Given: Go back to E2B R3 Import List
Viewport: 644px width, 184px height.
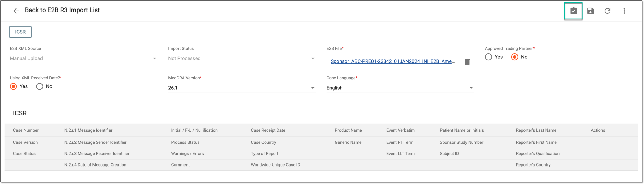Looking at the screenshot, I should click(x=62, y=10).
